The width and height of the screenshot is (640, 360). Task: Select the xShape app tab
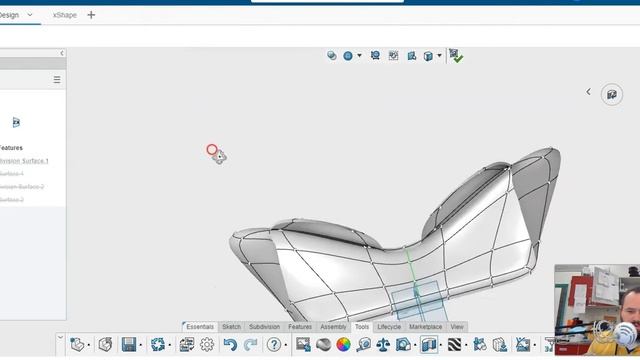point(64,15)
